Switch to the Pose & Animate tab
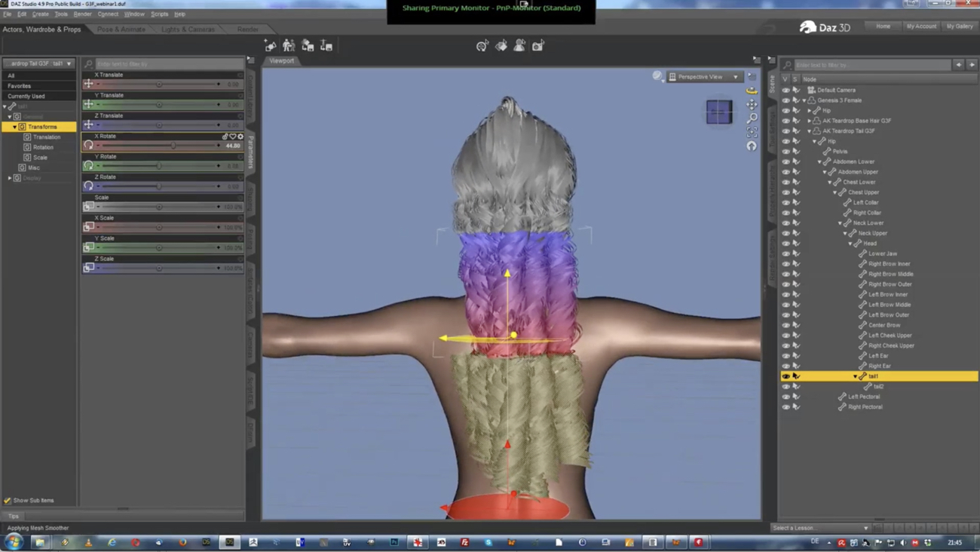Screen dimensions: 980x552 pos(121,29)
